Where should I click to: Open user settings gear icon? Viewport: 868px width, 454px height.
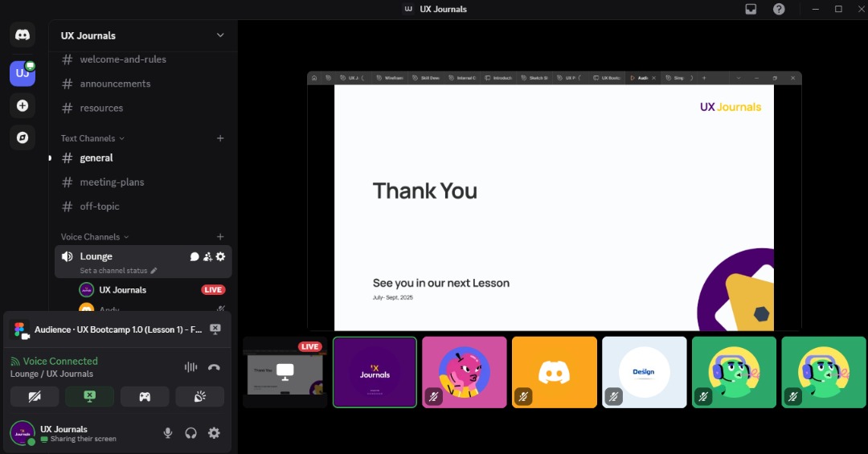(x=214, y=433)
